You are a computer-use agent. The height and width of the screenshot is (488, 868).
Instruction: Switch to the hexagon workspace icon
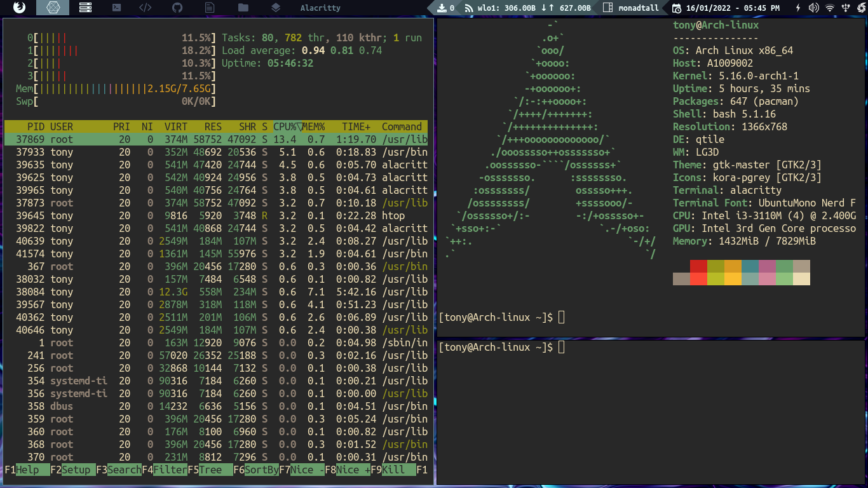pyautogui.click(x=53, y=8)
